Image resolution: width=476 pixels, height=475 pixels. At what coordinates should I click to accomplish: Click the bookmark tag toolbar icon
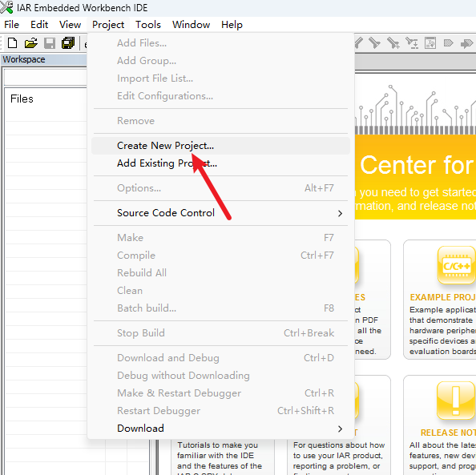pos(449,43)
